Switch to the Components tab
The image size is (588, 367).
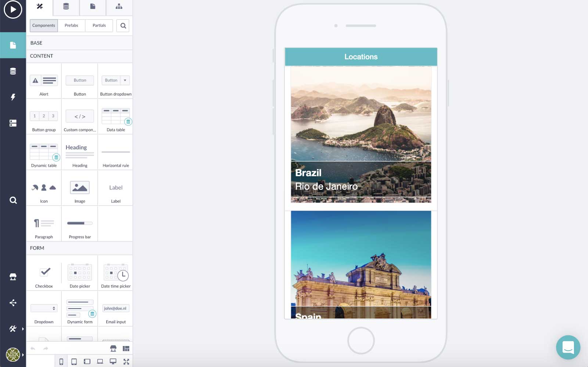pos(44,25)
